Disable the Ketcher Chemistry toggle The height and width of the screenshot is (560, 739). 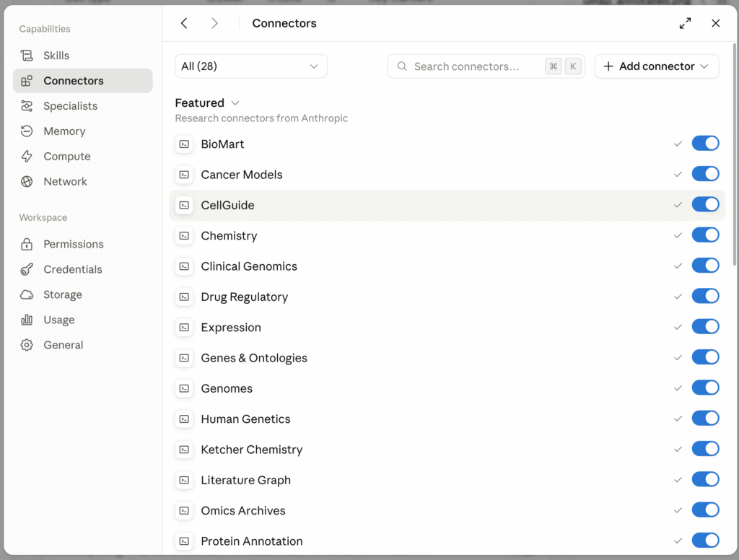click(705, 449)
